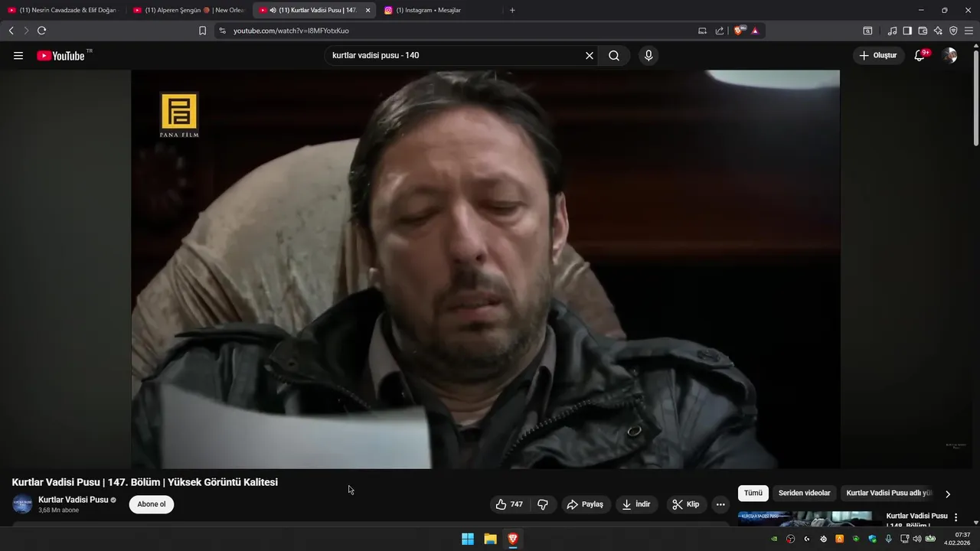This screenshot has height=551, width=980.
Task: Close the Kurtlar Vadisi Pusu tab
Action: (x=368, y=10)
